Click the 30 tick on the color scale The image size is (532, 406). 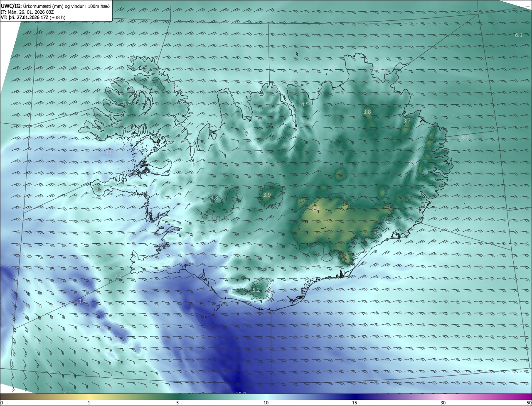pyautogui.click(x=443, y=403)
